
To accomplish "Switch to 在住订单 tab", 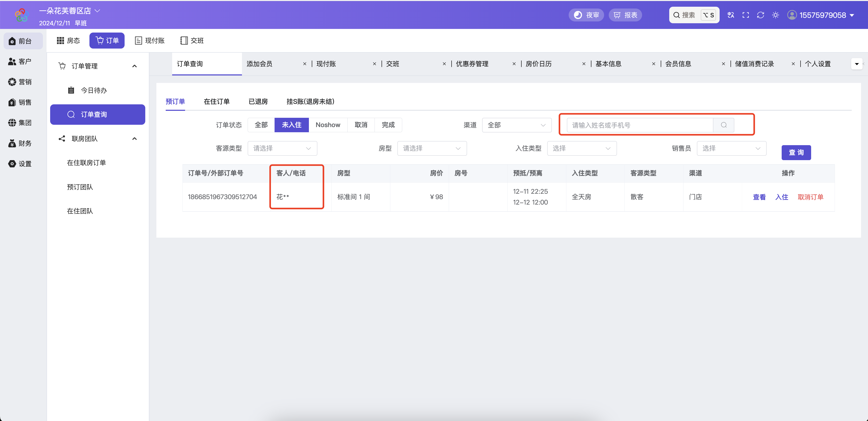I will (217, 102).
